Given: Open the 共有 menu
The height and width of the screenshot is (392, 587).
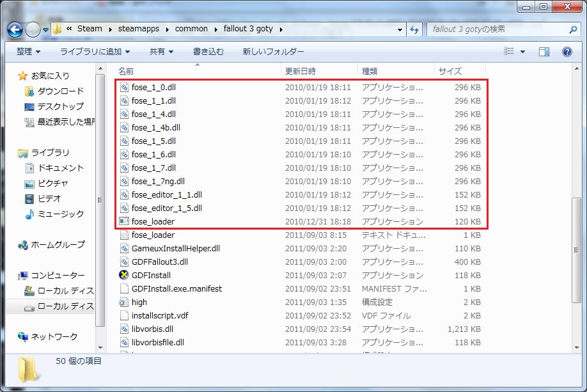Looking at the screenshot, I should point(161,51).
